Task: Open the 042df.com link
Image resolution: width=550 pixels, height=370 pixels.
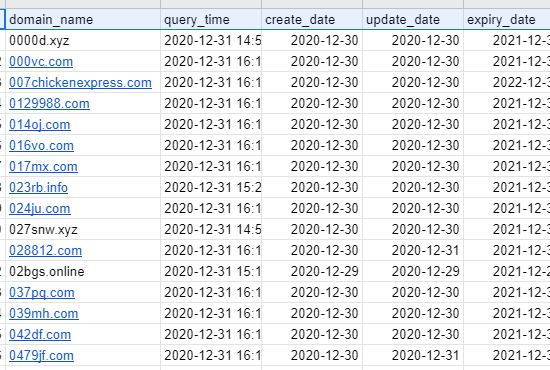Action: [x=40, y=335]
